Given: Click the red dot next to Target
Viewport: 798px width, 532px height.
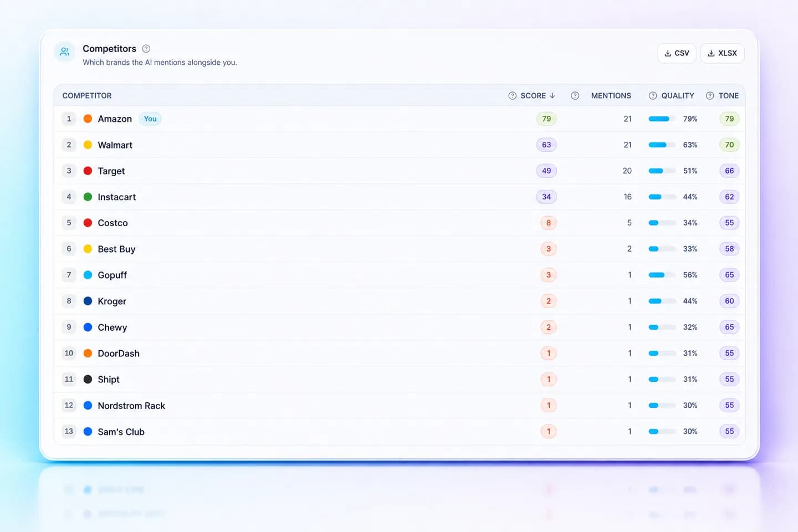Looking at the screenshot, I should 88,171.
